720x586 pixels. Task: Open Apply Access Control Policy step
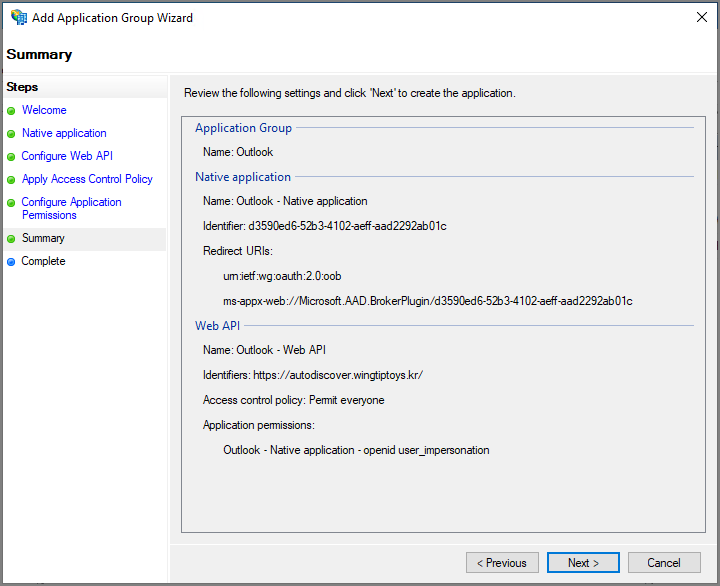click(x=87, y=179)
